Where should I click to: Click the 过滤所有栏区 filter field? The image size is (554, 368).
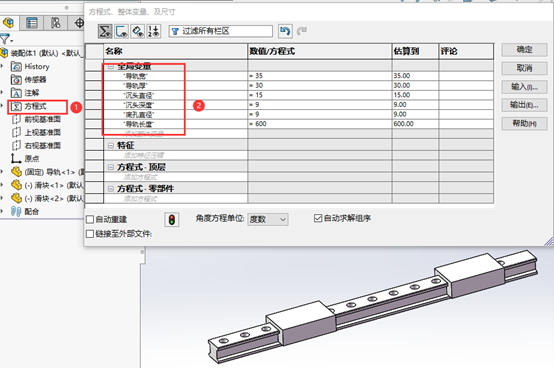[x=220, y=31]
